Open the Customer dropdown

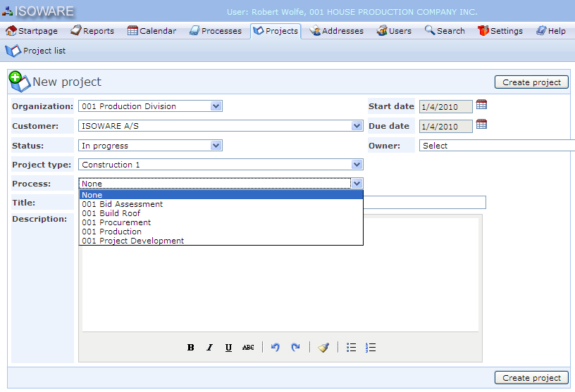click(x=221, y=126)
